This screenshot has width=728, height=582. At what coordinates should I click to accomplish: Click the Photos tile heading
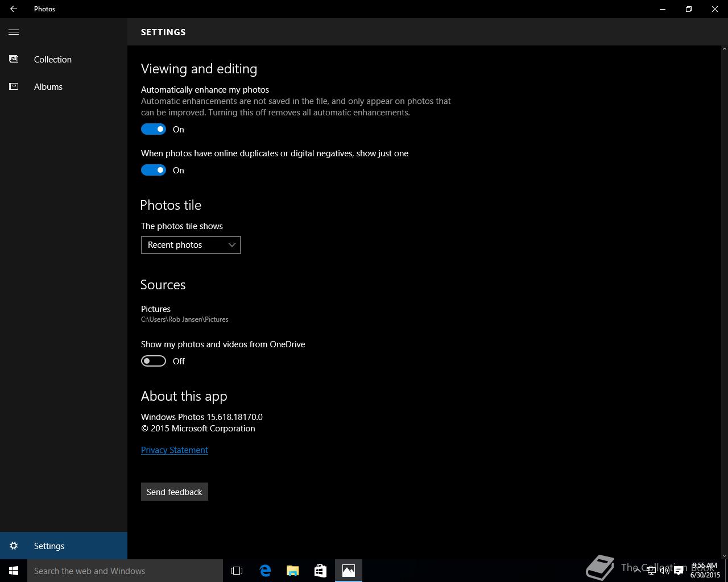click(171, 205)
